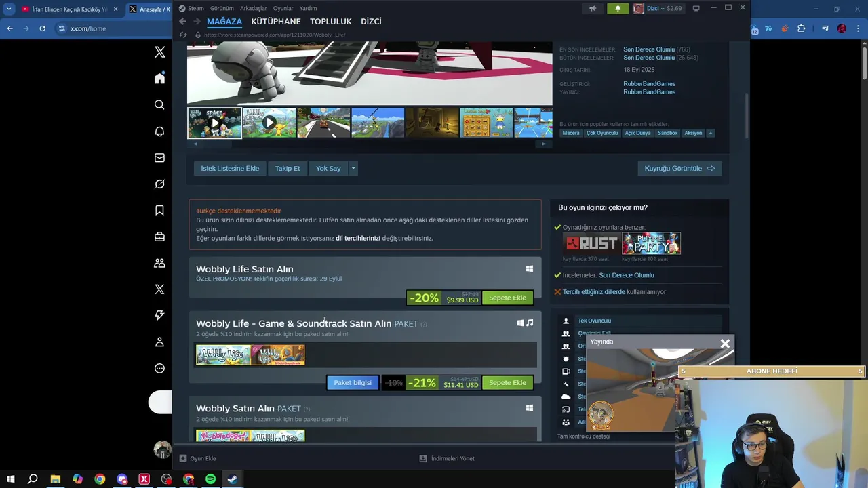868x488 pixels.
Task: Click the Takip Et button
Action: (288, 168)
